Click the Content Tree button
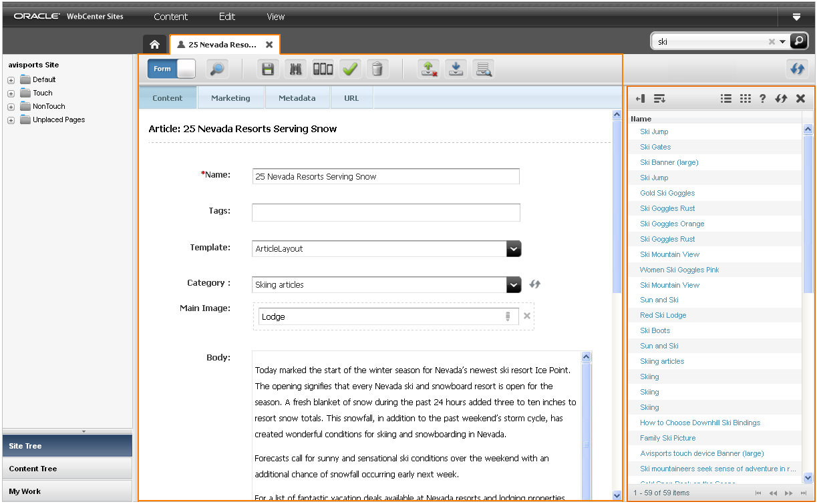 (67, 469)
